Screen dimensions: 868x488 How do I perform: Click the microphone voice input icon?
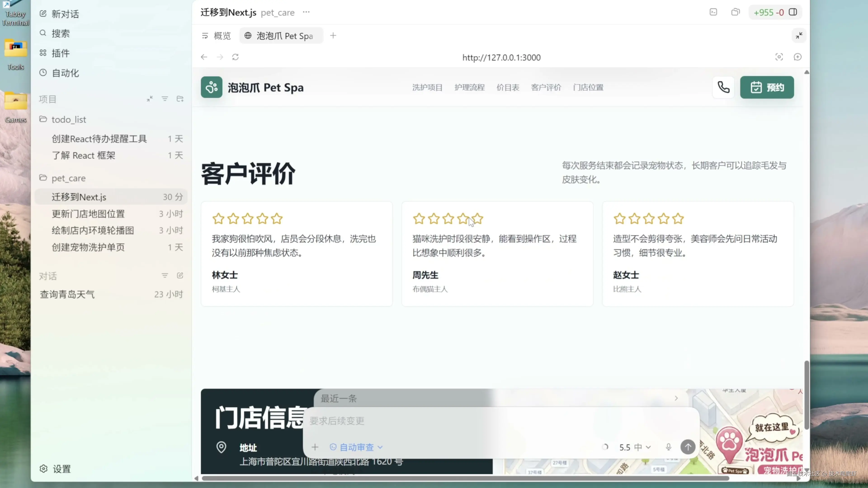(x=669, y=447)
